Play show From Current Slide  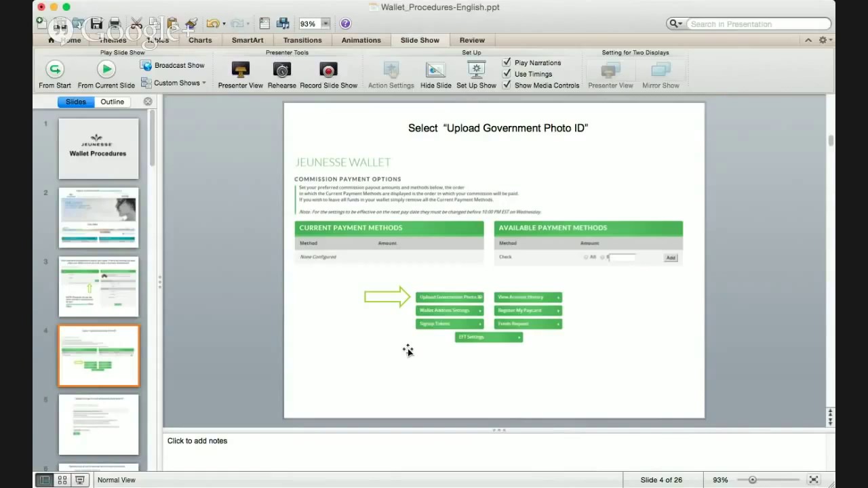coord(106,75)
